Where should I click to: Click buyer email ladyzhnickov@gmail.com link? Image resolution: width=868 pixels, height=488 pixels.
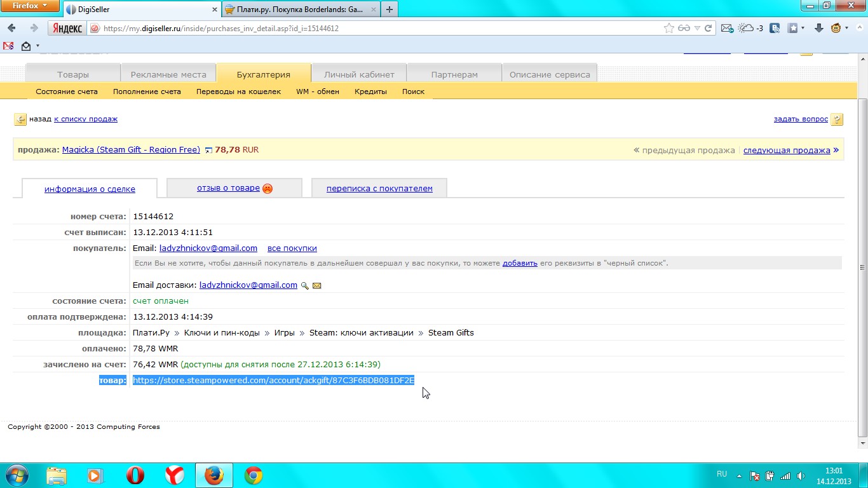coord(208,248)
